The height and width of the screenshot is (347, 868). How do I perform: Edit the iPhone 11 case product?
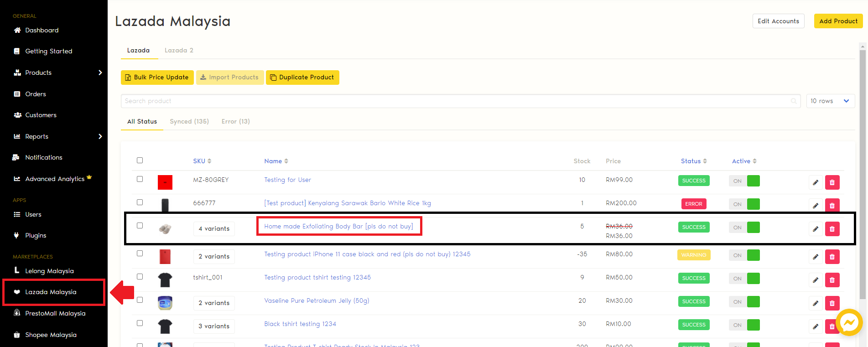(x=816, y=257)
